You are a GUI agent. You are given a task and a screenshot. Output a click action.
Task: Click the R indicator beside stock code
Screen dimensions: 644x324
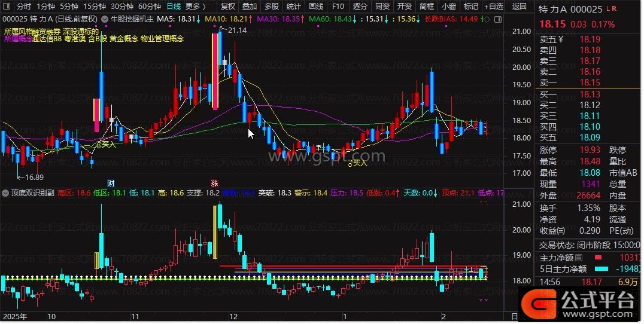click(x=615, y=9)
